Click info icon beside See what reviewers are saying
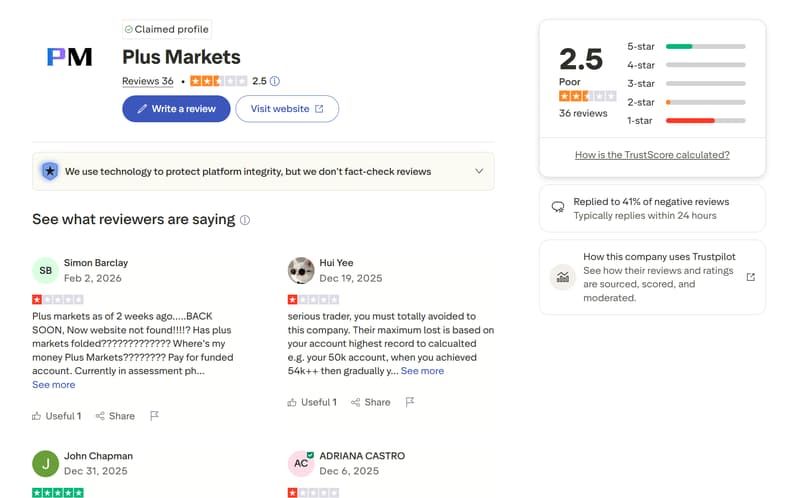This screenshot has height=498, width=800. (245, 220)
